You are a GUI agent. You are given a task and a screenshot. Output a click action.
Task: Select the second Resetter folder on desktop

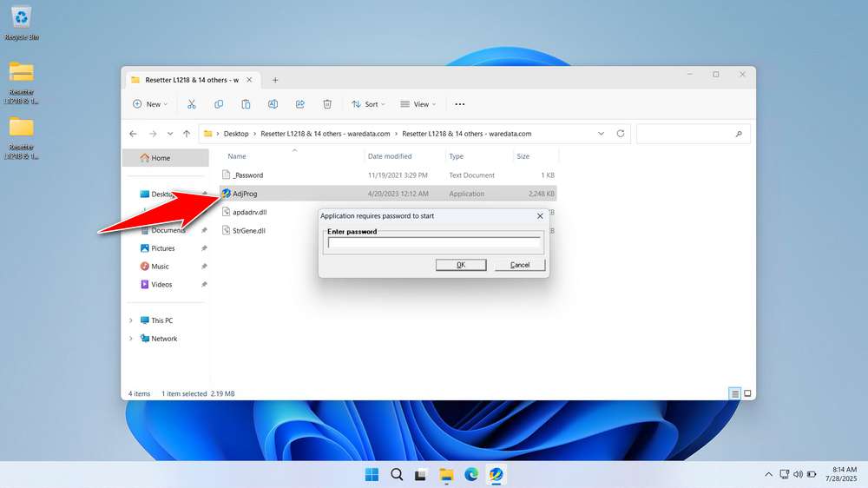tap(22, 137)
